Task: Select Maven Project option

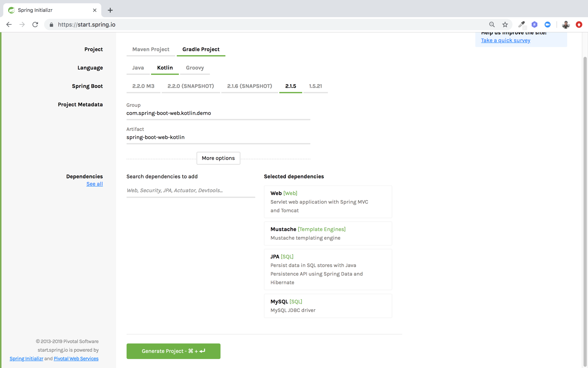Action: 151,49
